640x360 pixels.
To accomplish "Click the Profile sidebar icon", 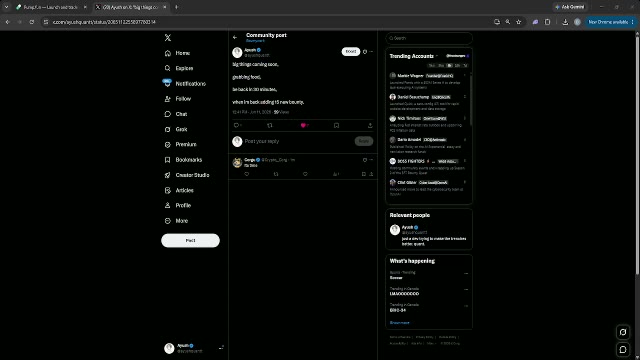I will coord(167,205).
